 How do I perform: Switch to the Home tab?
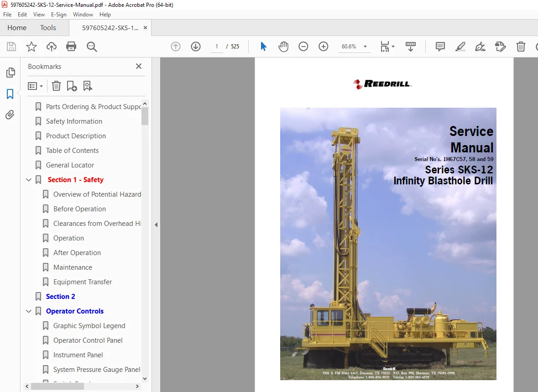click(17, 27)
